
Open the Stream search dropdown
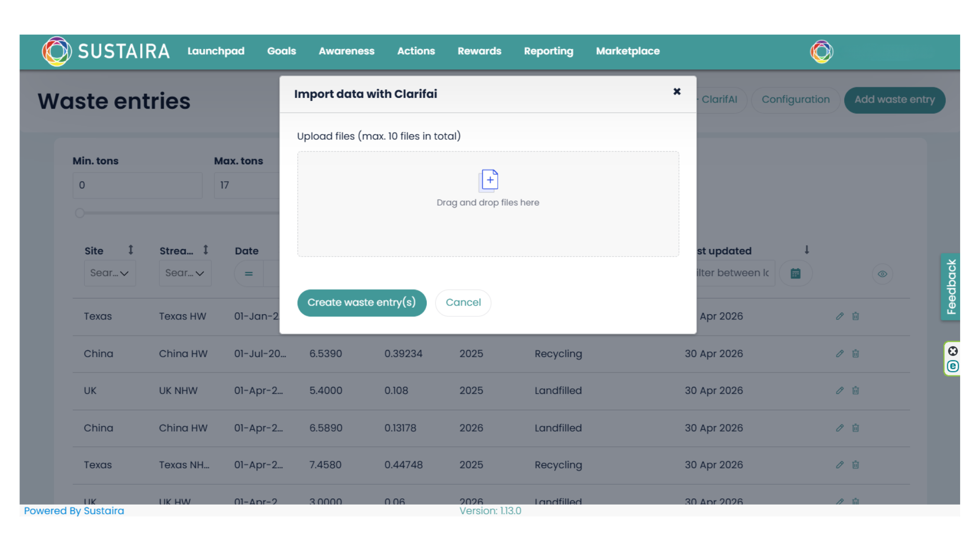click(185, 273)
